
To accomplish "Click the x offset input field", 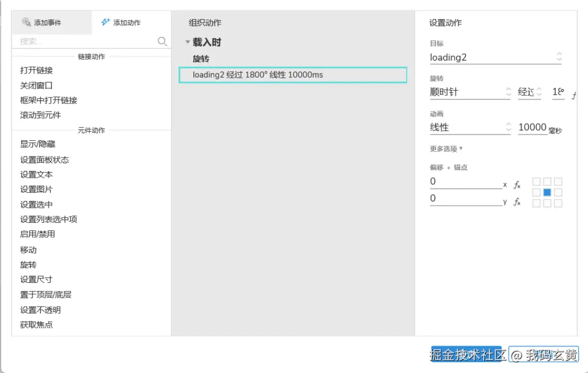I will coord(466,182).
